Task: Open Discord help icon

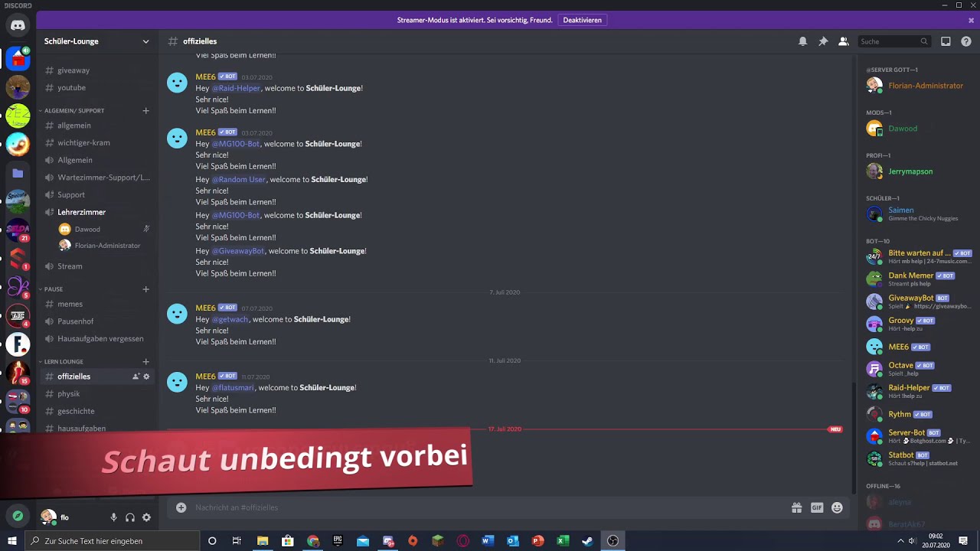Action: click(x=966, y=41)
